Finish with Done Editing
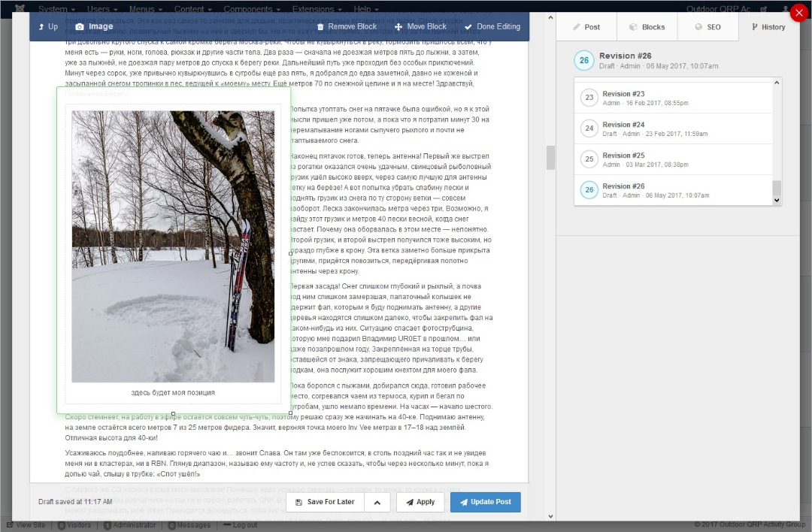The height and width of the screenshot is (532, 812). (492, 26)
